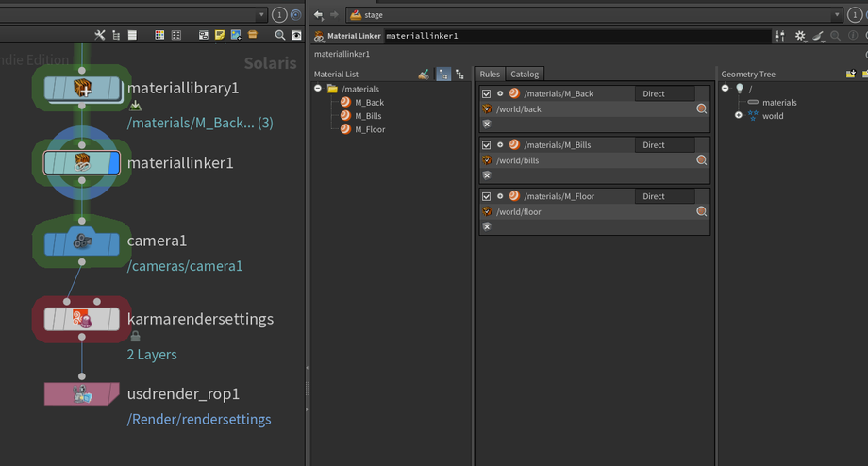Remove the /world/bills rule with X icon

(487, 175)
